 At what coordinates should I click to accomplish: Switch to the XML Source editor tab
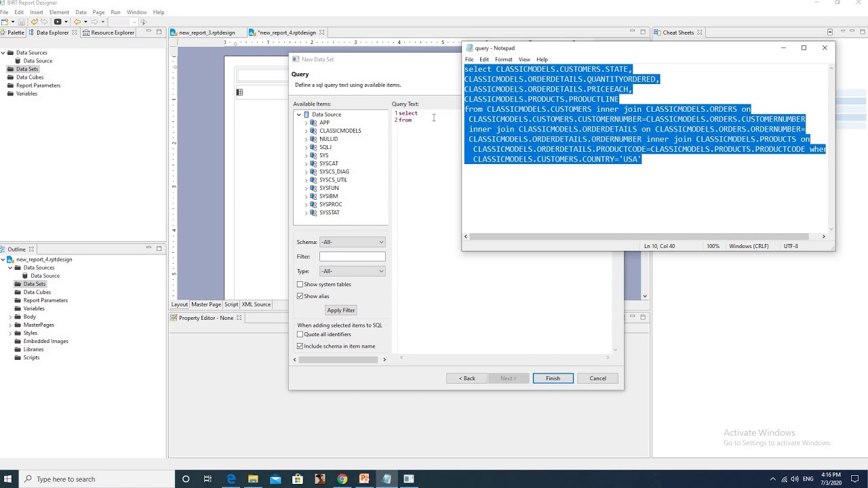pos(256,304)
